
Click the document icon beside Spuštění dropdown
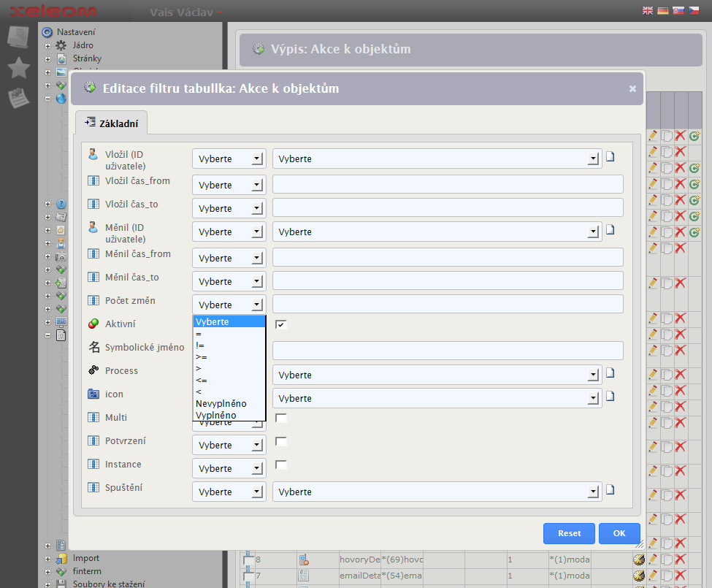pos(610,489)
